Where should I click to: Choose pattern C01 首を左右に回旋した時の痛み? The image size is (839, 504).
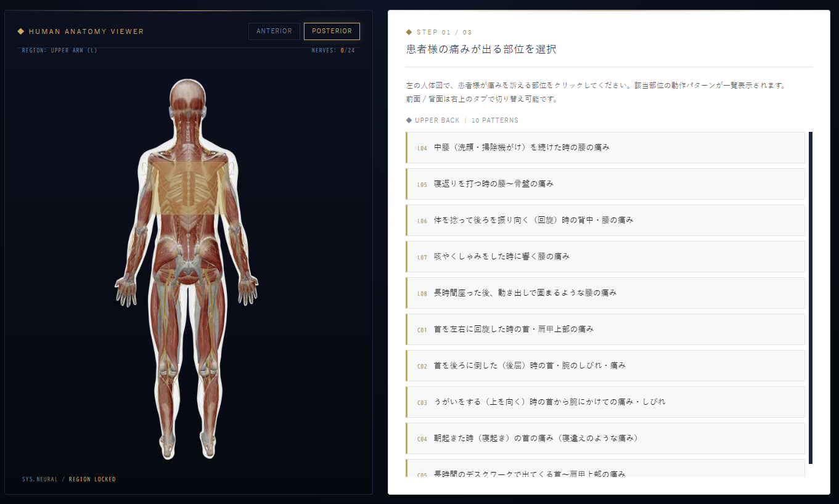coord(605,330)
